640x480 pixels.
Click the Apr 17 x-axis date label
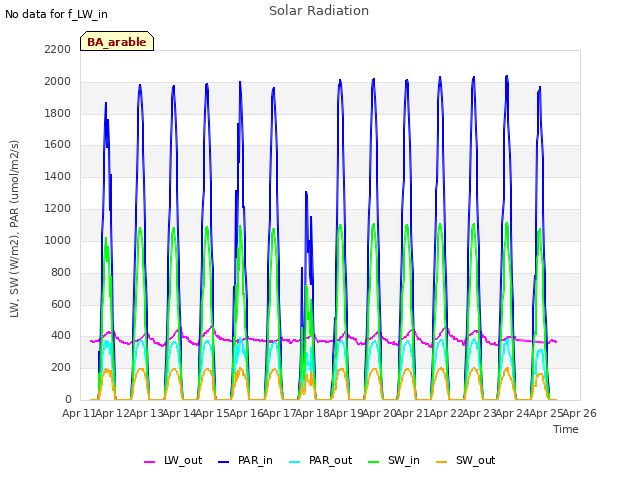click(x=279, y=413)
